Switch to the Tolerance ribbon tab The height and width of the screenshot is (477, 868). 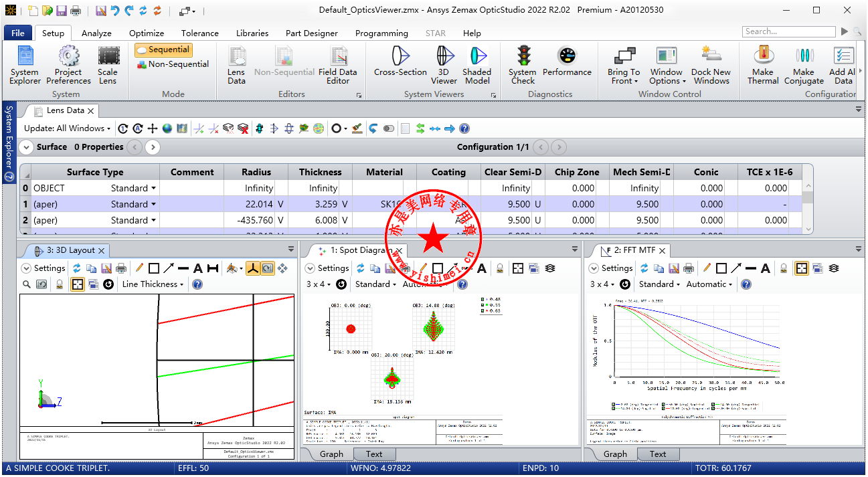(200, 33)
